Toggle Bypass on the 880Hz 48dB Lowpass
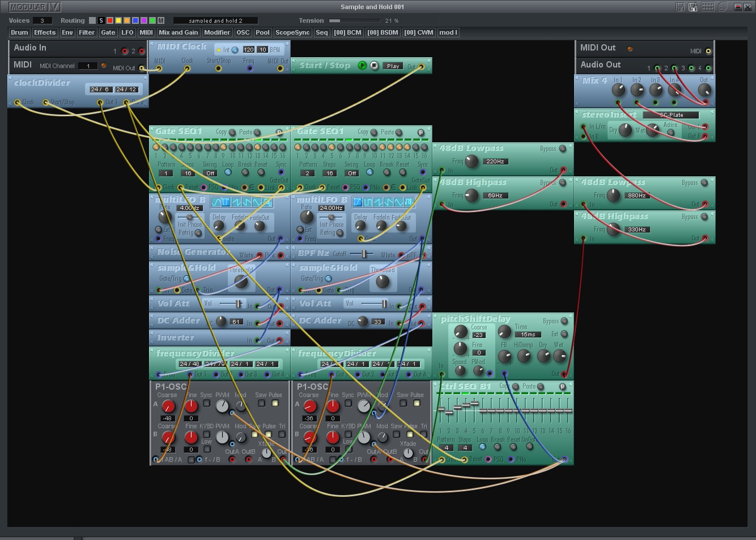The image size is (756, 540). click(704, 183)
